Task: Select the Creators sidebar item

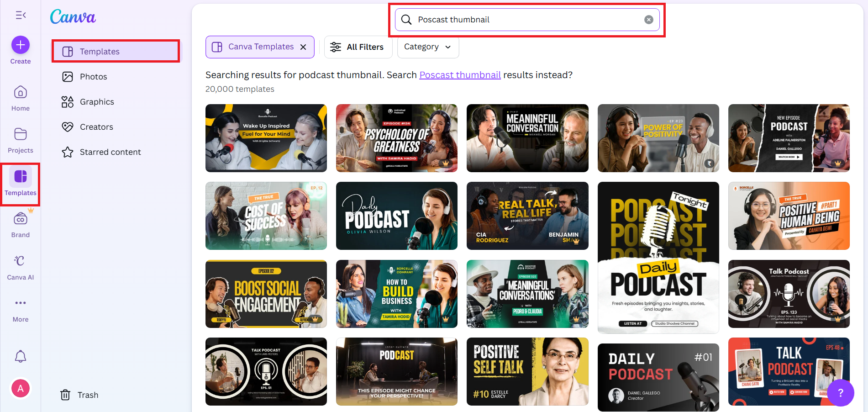Action: 96,127
